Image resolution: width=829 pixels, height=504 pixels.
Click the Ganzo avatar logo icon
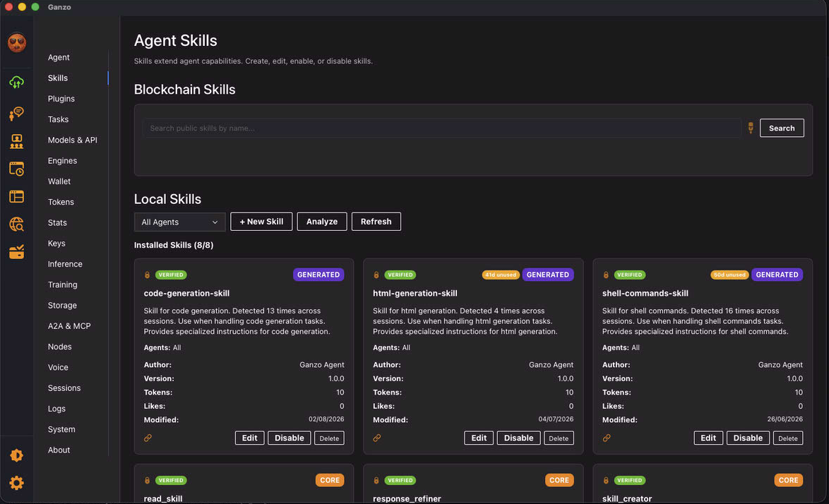coord(17,43)
